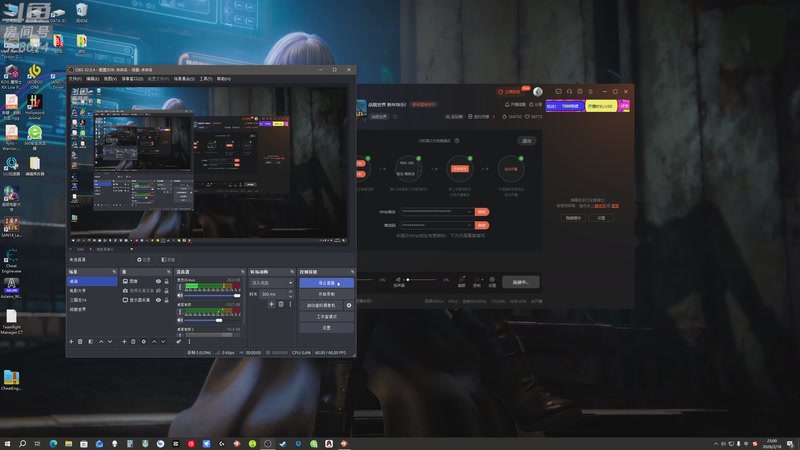
Task: Click Start Virtual Camera button
Action: pos(321,305)
